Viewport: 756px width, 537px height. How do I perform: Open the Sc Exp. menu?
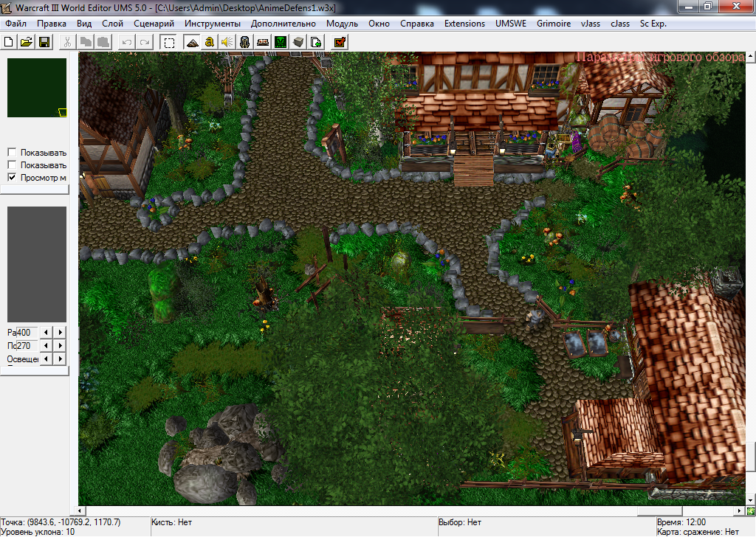[653, 24]
